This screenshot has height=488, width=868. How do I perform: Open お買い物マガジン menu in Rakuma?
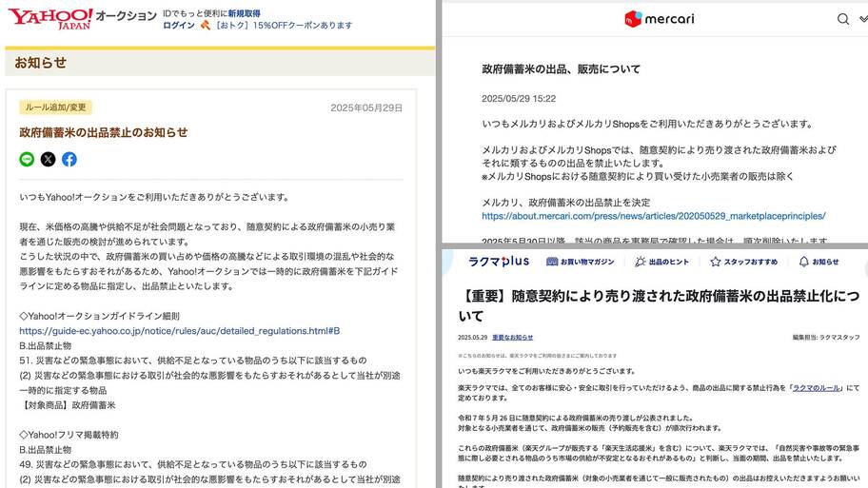[581, 262]
